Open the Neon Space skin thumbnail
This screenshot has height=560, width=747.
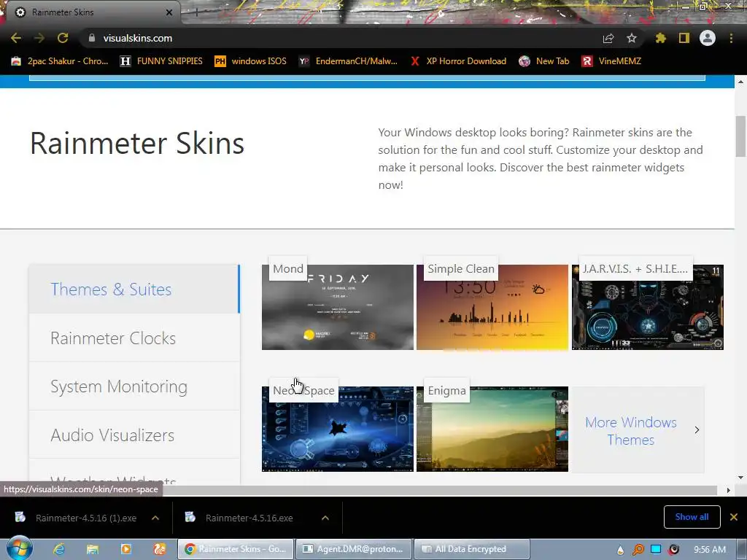click(x=337, y=429)
